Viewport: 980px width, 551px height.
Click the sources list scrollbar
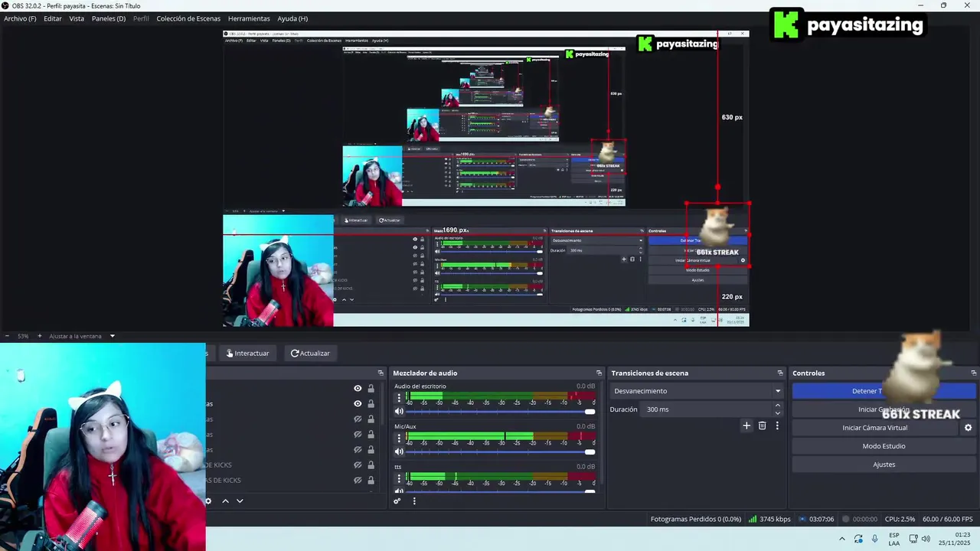384,402
